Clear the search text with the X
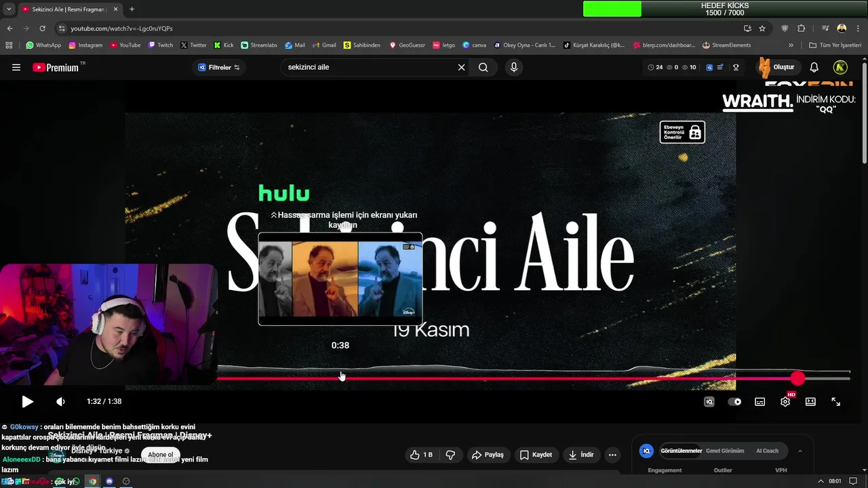Screen dimensions: 868x488 (x=461, y=67)
